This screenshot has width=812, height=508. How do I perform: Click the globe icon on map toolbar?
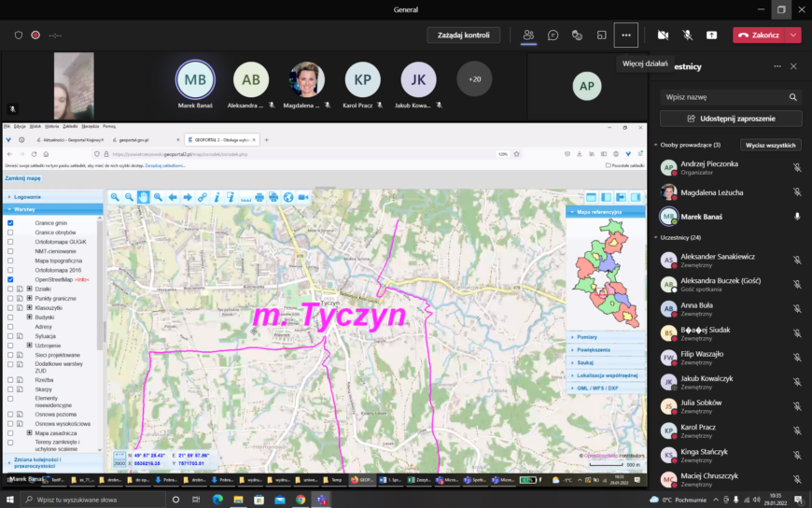tap(288, 197)
